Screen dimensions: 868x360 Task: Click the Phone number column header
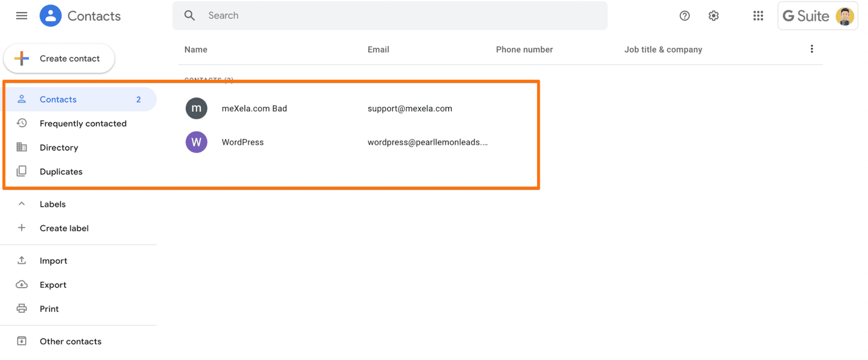[524, 49]
